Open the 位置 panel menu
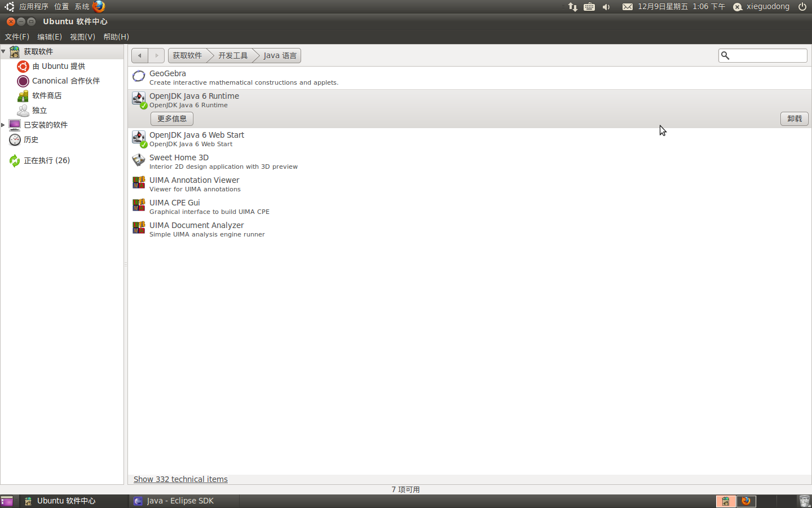Image resolution: width=812 pixels, height=508 pixels. coord(61,7)
